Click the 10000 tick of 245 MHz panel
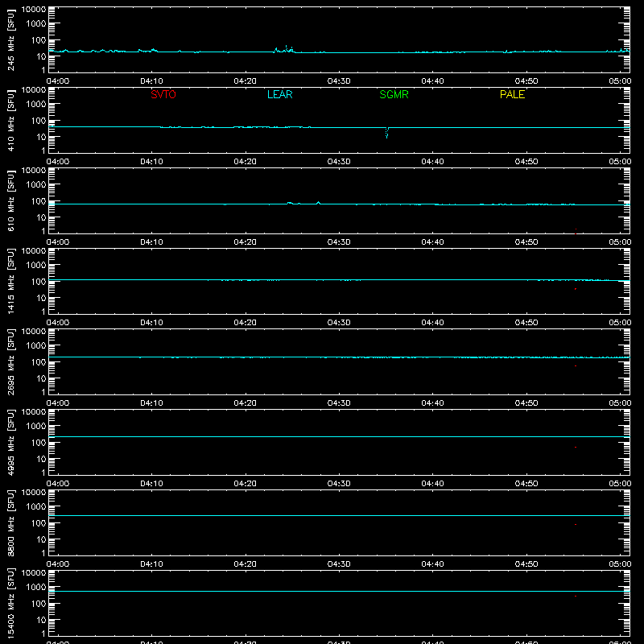The height and width of the screenshot is (644, 644). [x=34, y=10]
